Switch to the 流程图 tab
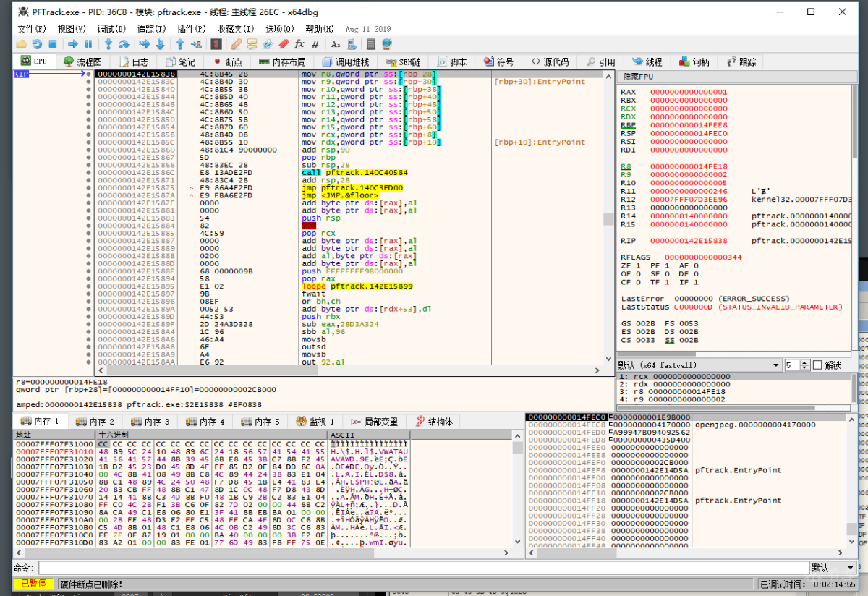 coord(83,61)
